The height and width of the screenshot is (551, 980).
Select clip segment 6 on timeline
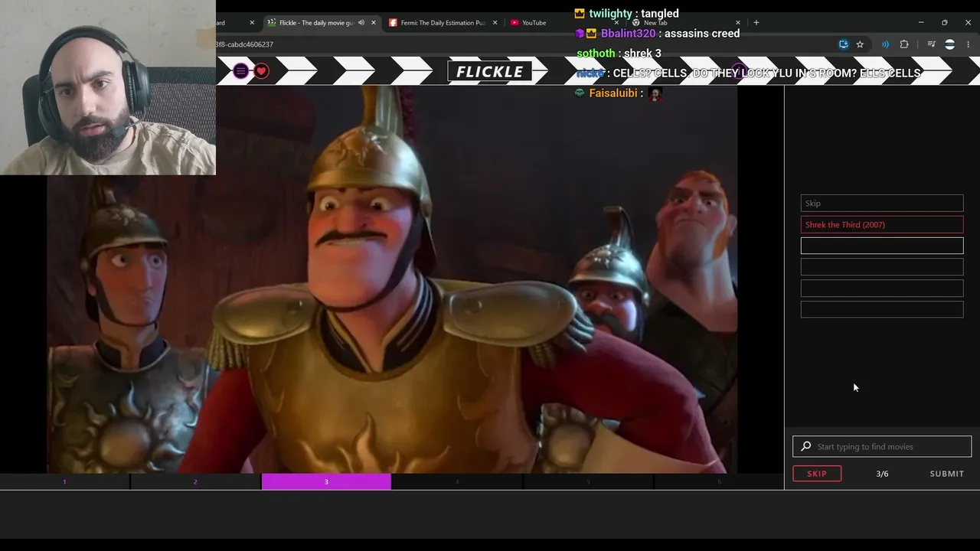719,482
